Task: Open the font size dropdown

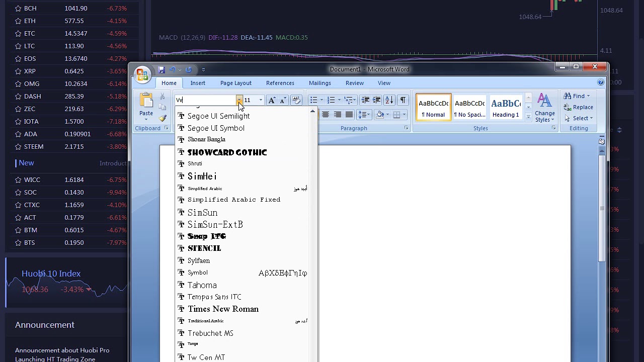Action: pyautogui.click(x=261, y=100)
